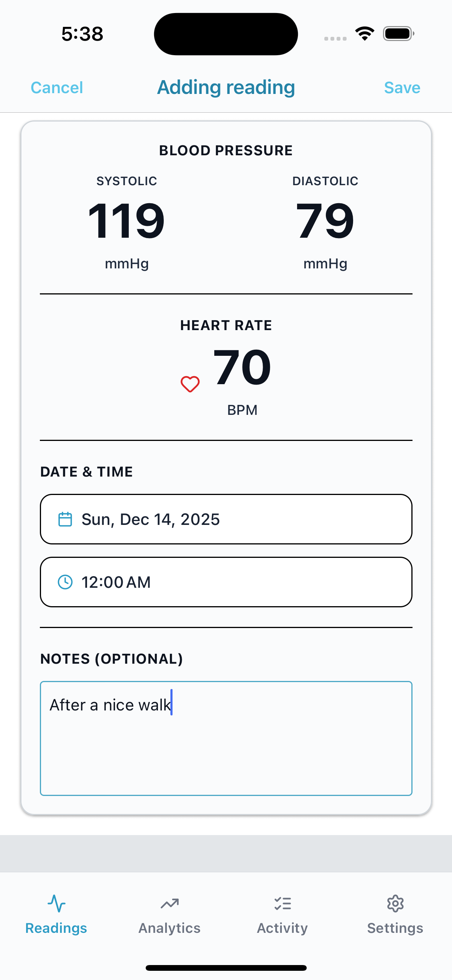
Task: Tap the Activity checklist icon
Action: (283, 903)
